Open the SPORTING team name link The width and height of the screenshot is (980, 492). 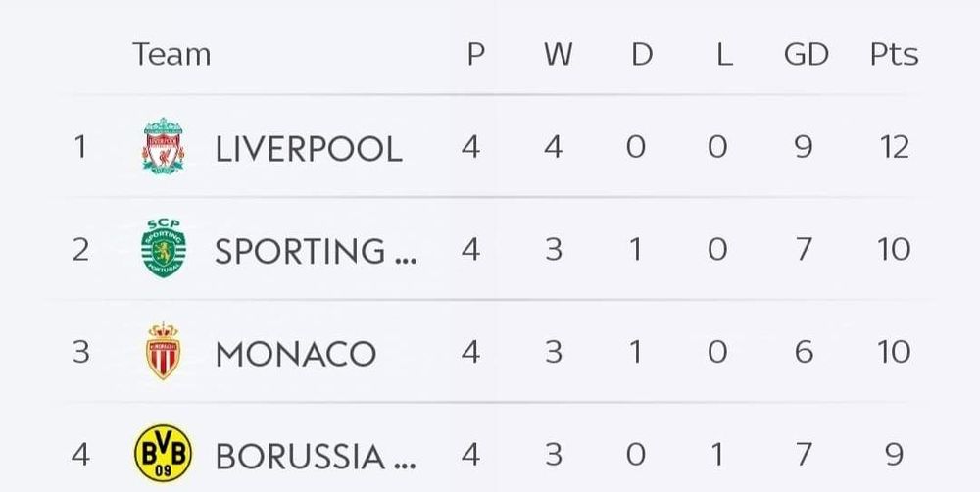(316, 251)
